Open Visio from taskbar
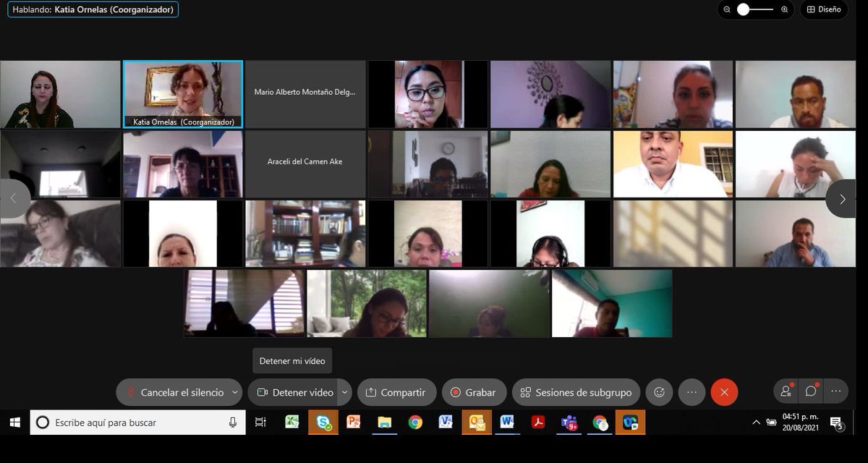The height and width of the screenshot is (463, 868). point(446,422)
